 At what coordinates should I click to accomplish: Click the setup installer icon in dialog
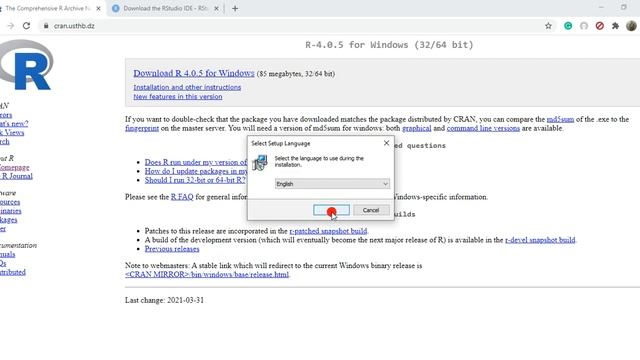point(260,162)
